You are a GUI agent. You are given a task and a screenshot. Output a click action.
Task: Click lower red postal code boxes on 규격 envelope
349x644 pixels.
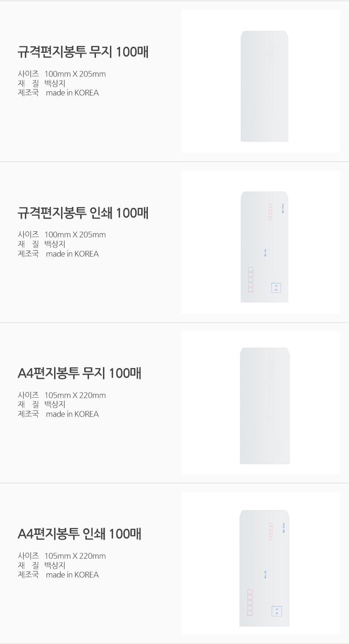click(x=250, y=279)
